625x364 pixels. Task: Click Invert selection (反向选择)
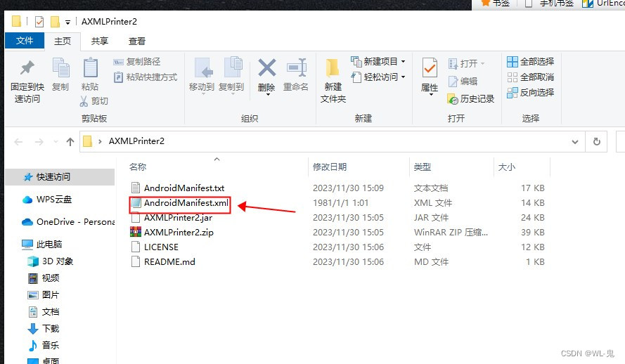pos(531,92)
